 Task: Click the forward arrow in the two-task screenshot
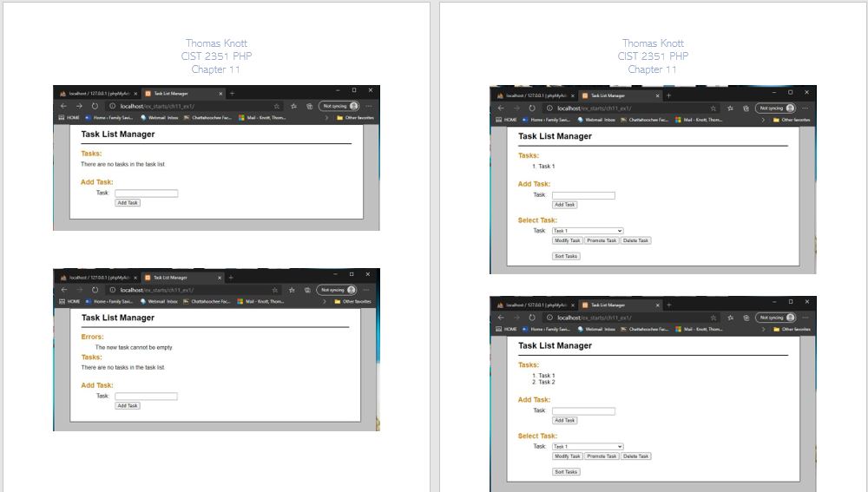(x=516, y=318)
